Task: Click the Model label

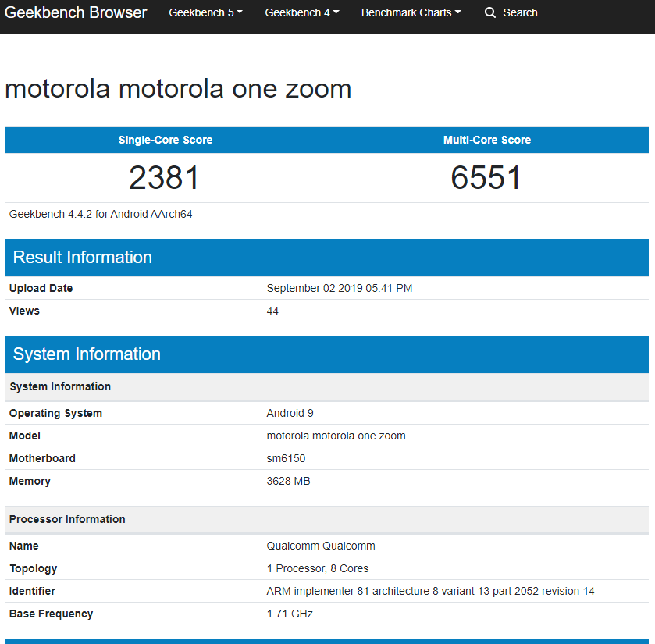Action: [x=25, y=436]
